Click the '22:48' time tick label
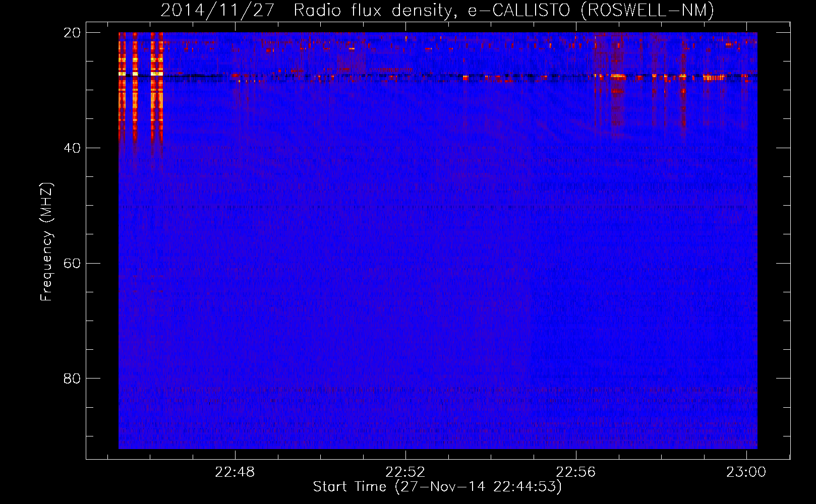Viewport: 816px width, 504px height. (x=235, y=472)
